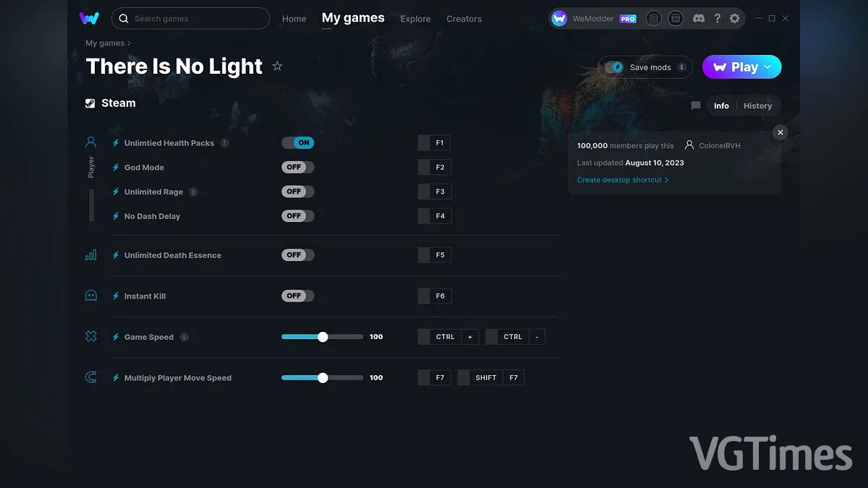Image resolution: width=868 pixels, height=488 pixels.
Task: Open the comments speech bubble icon
Action: click(x=696, y=106)
